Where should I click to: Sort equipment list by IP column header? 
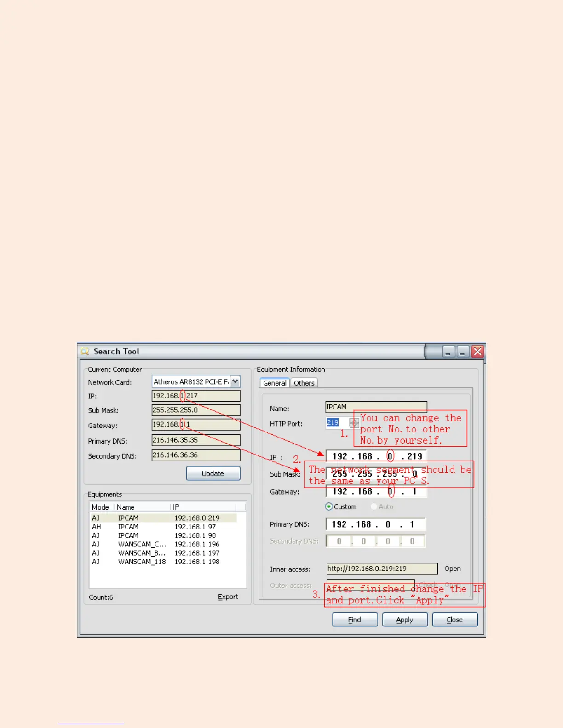coord(202,507)
